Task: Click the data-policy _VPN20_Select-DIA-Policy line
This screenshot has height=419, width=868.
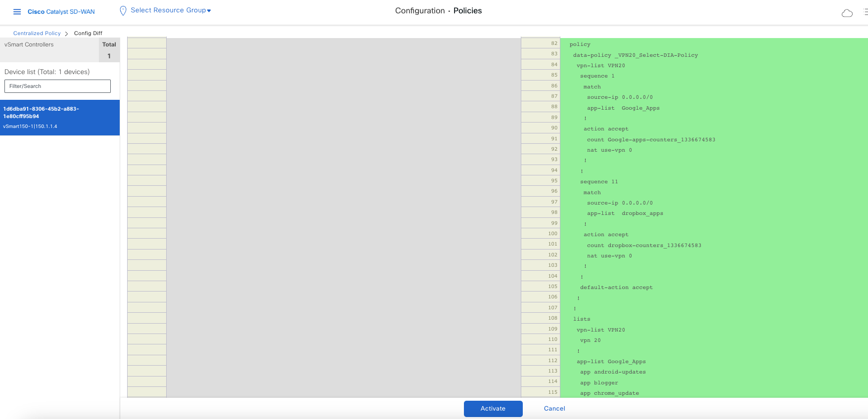Action: [x=635, y=55]
